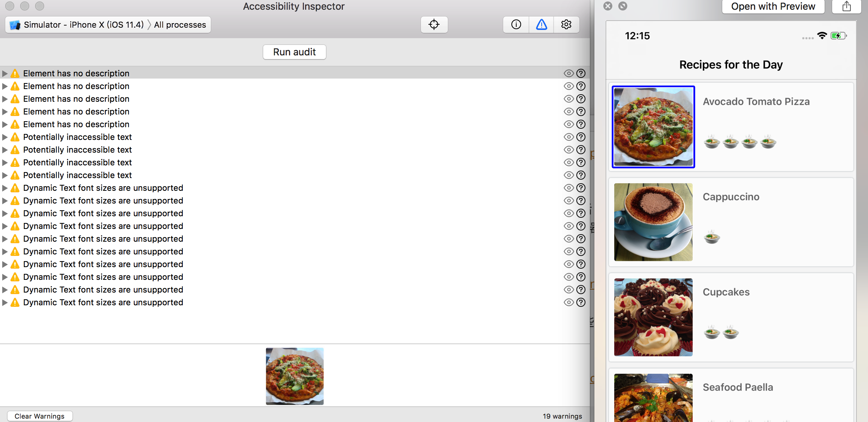Viewport: 868px width, 422px height.
Task: Click help icon for first 'Potentially inaccessible text'
Action: [x=581, y=137]
